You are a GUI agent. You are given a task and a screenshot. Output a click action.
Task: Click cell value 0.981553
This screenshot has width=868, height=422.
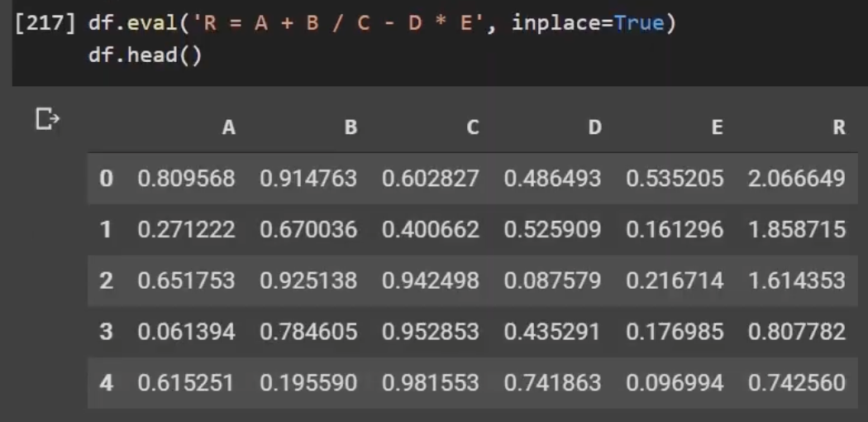coord(431,382)
